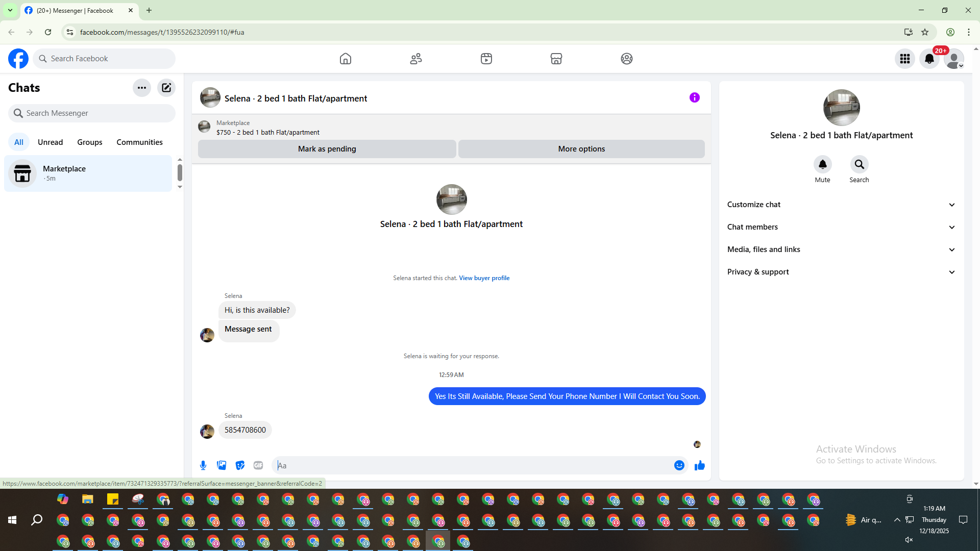Click the new message compose icon
This screenshot has height=551, width=980.
166,88
